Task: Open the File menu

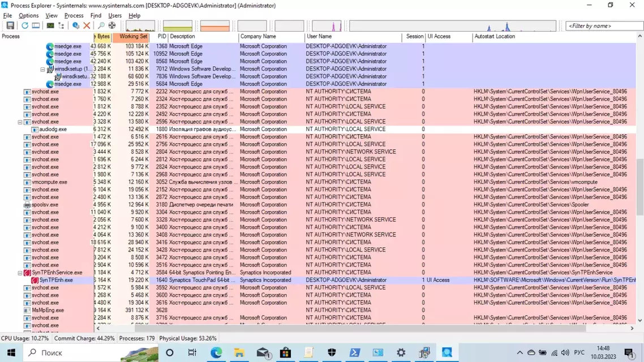Action: pyautogui.click(x=7, y=16)
